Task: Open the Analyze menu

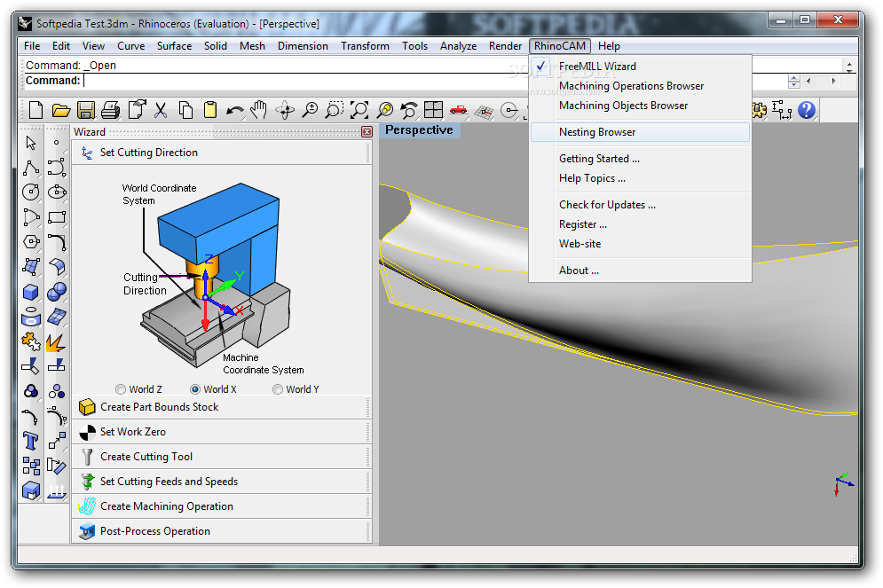Action: [459, 46]
